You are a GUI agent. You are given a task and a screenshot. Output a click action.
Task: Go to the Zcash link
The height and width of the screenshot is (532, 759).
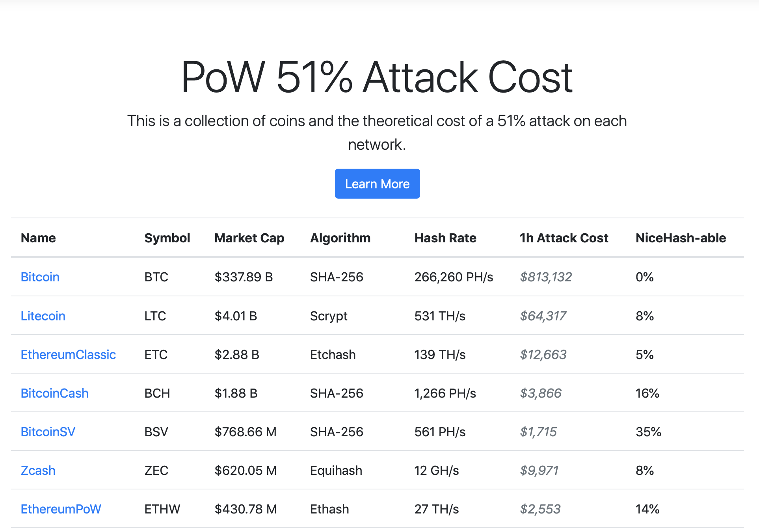[x=38, y=471]
